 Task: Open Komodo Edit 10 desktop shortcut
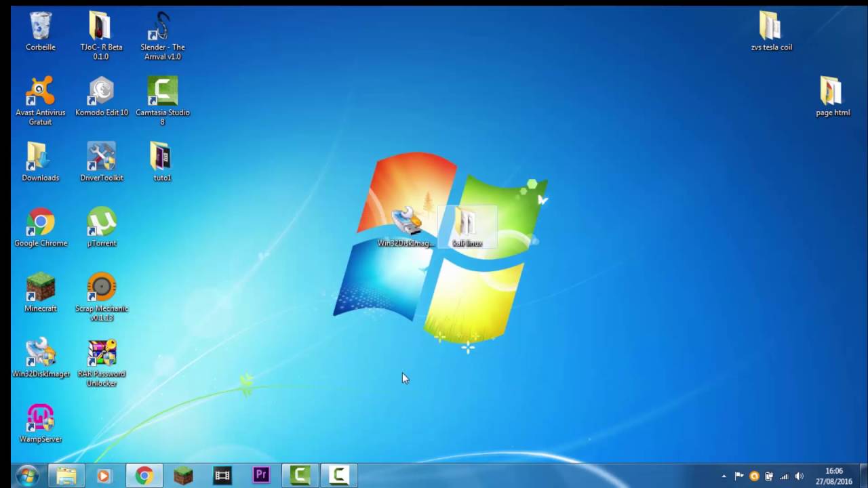click(101, 96)
